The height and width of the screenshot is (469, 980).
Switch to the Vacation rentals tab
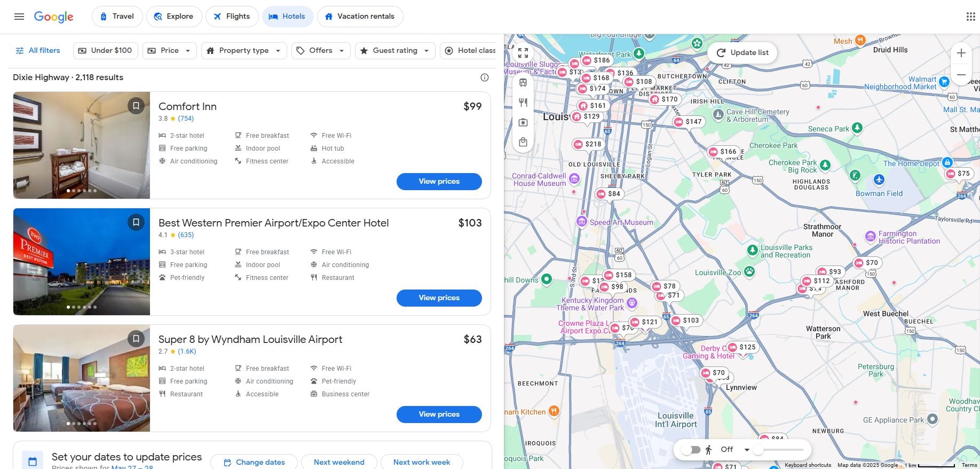[x=360, y=17]
